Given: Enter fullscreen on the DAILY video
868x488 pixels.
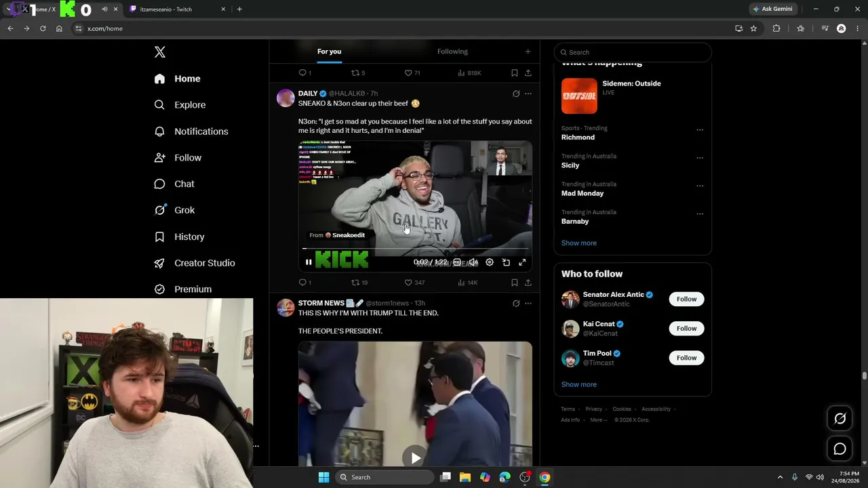Looking at the screenshot, I should tap(522, 262).
